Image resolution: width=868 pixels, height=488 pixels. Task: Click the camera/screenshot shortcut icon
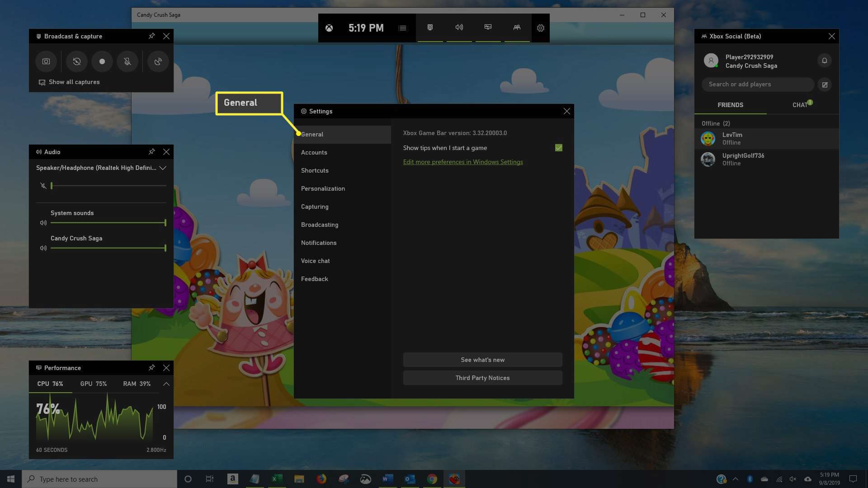coord(46,61)
